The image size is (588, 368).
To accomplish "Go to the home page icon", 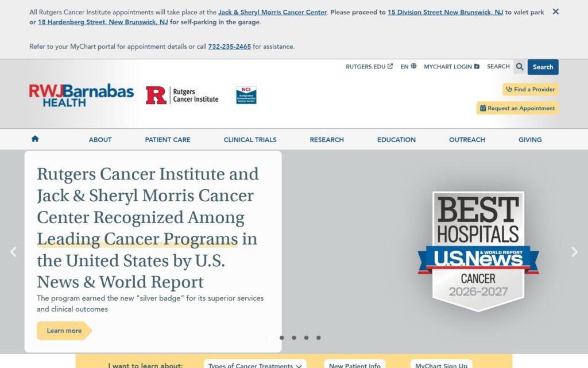I will [x=35, y=139].
